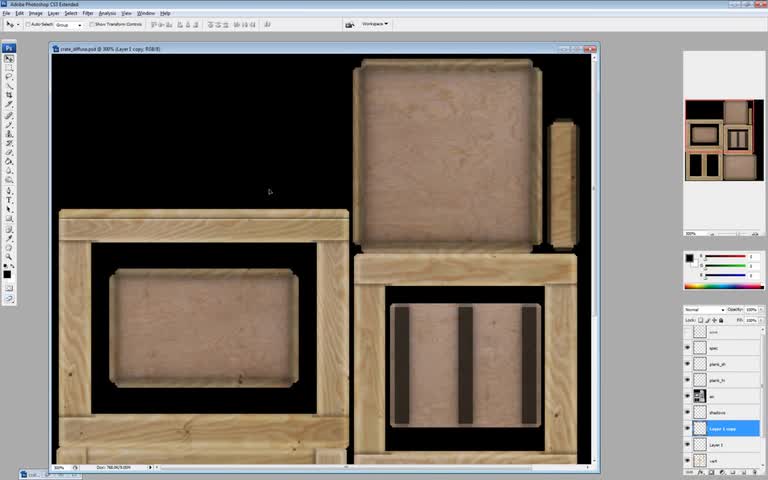This screenshot has height=480, width=768.
Task: Select the Blur tool
Action: pos(9,170)
